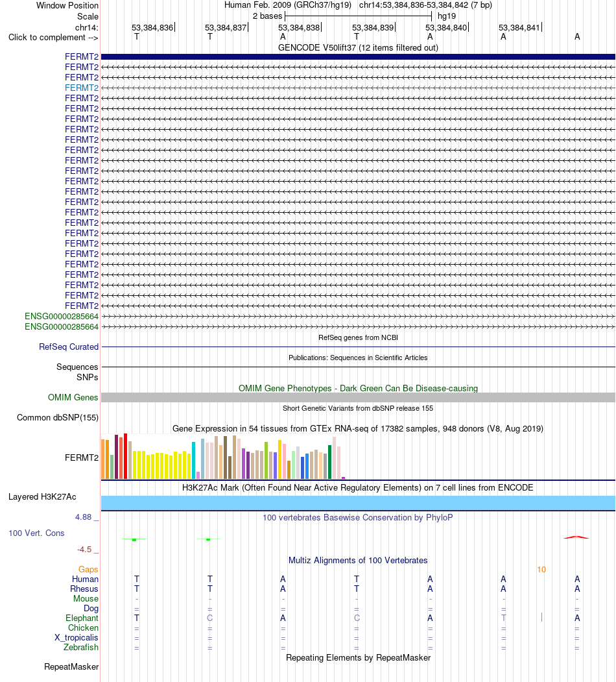This screenshot has width=616, height=682.
Task: Click the 'X_tropicalis' alignment row label
Action: (x=77, y=638)
